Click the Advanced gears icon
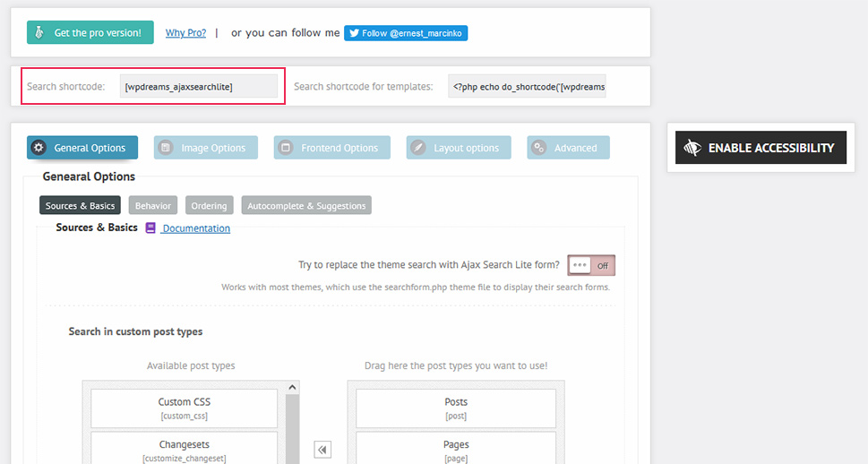Screen dimensions: 868x464 tap(538, 147)
